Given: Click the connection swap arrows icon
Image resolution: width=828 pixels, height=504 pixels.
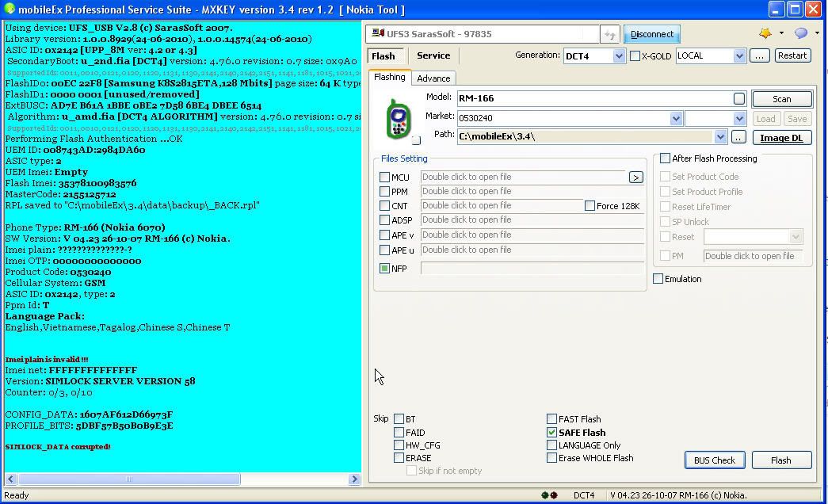Looking at the screenshot, I should 610,34.
